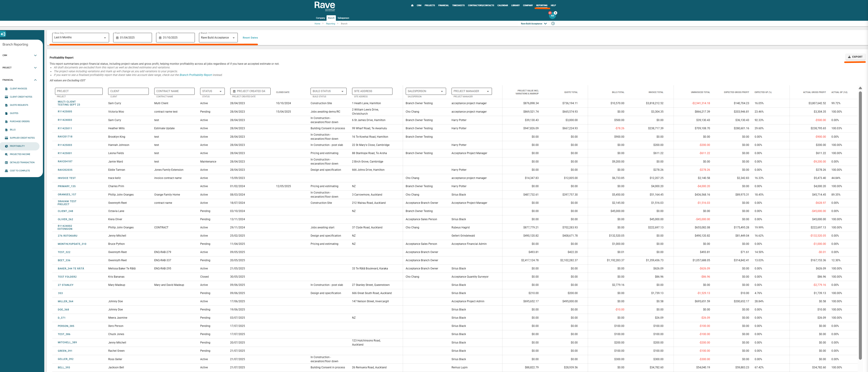Expand the CRM sidebar section

[35, 56]
